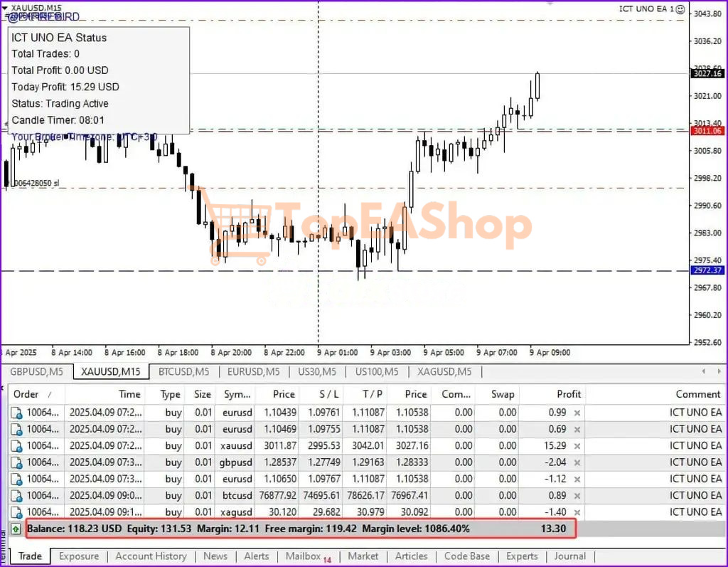Click the ICT UNO EA smiley icon
Screen dimensions: 728x567
coord(680,9)
